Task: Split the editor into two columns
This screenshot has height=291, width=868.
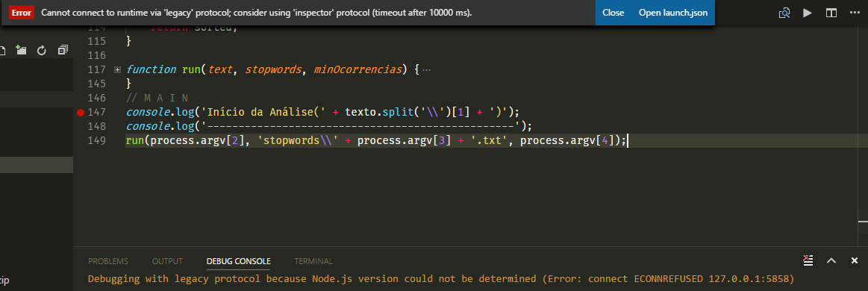Action: [x=831, y=13]
